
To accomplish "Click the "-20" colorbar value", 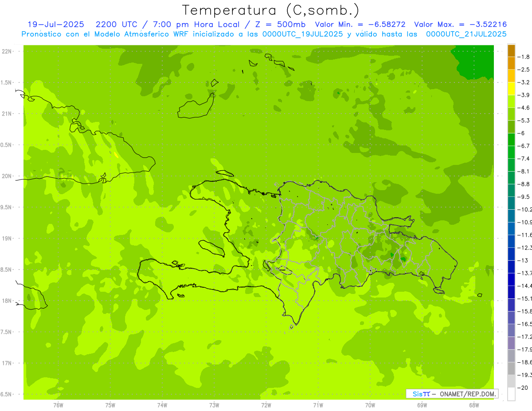I will (x=522, y=388).
